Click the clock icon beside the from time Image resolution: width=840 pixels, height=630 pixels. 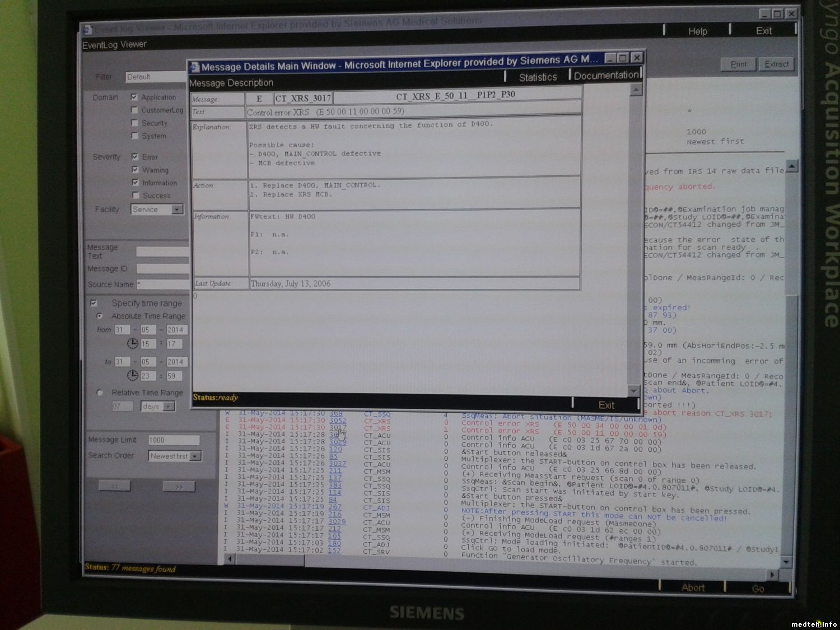coord(133,343)
